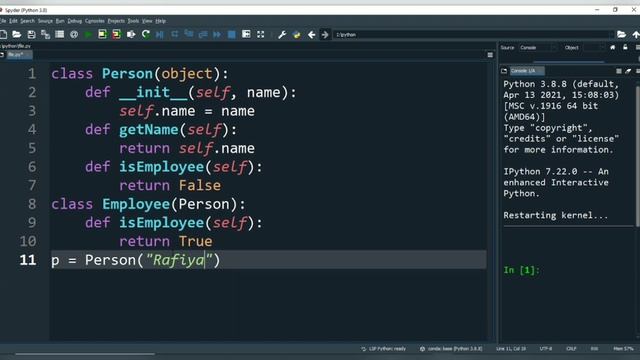This screenshot has height=360, width=640.
Task: Click the Line 11 cursor position status
Action: [511, 349]
